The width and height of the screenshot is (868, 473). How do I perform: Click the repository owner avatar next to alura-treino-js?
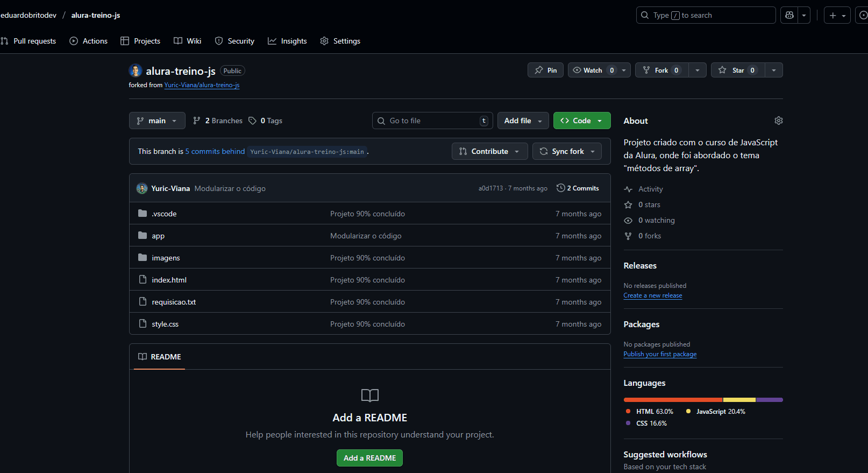pyautogui.click(x=136, y=70)
